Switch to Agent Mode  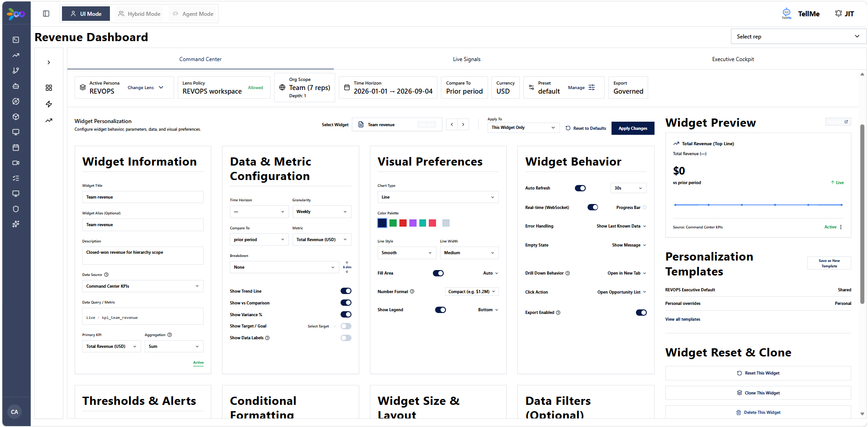click(193, 14)
